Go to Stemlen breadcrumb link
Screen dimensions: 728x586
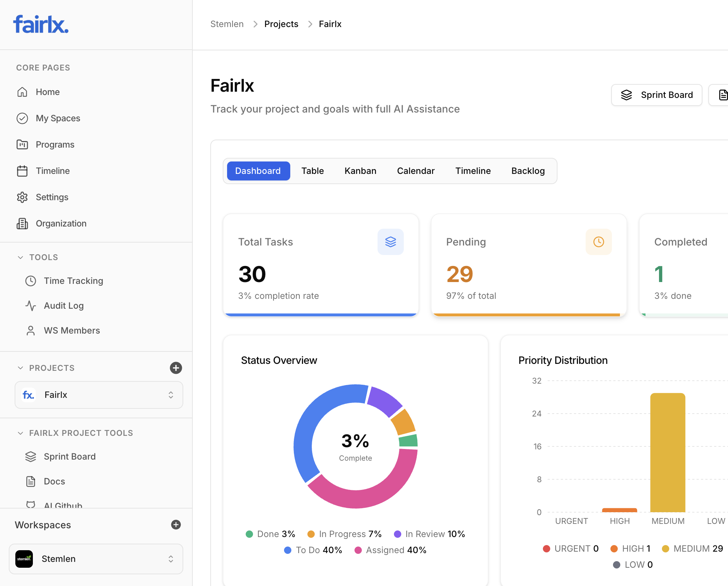(x=227, y=24)
